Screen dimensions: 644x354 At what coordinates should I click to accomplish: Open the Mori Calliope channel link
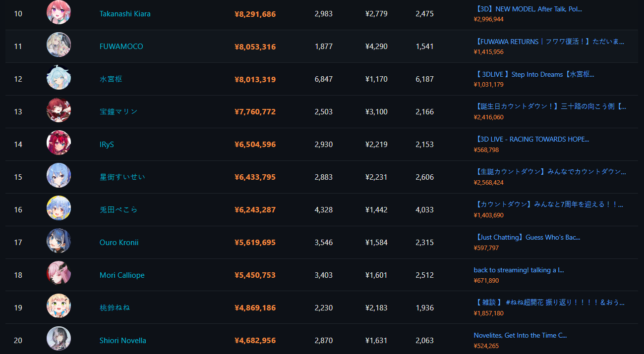pyautogui.click(x=122, y=275)
